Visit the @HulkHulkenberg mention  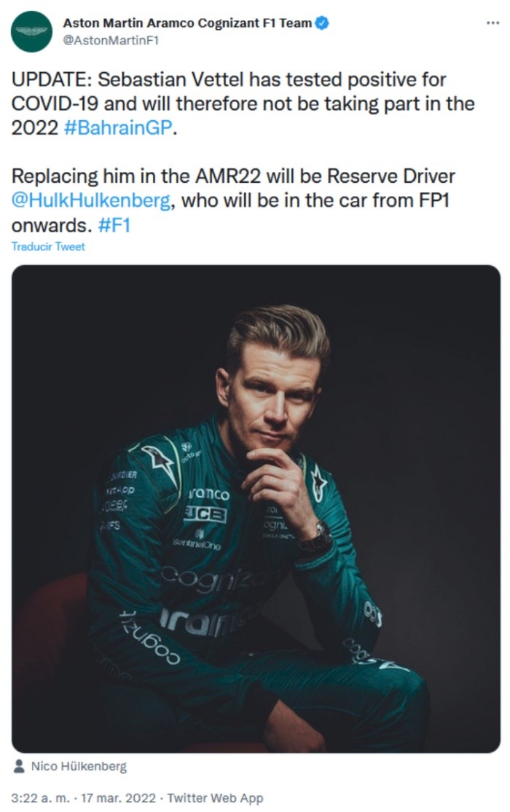91,201
